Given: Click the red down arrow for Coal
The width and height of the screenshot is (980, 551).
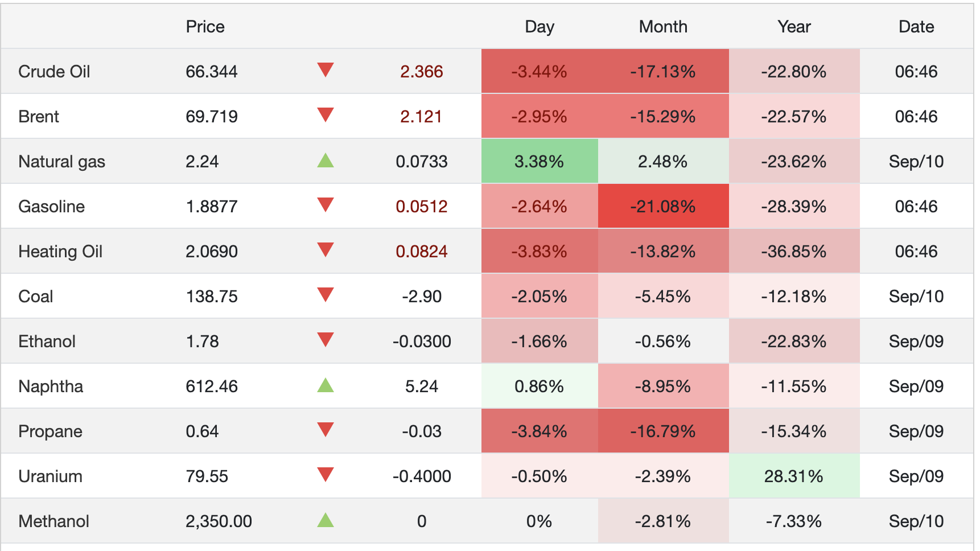Looking at the screenshot, I should (x=326, y=295).
